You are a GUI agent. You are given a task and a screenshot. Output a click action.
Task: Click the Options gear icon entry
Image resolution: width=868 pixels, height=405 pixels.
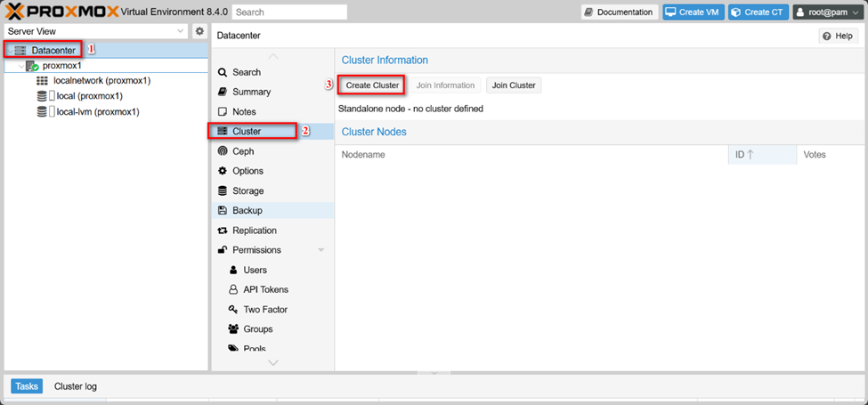tap(223, 171)
